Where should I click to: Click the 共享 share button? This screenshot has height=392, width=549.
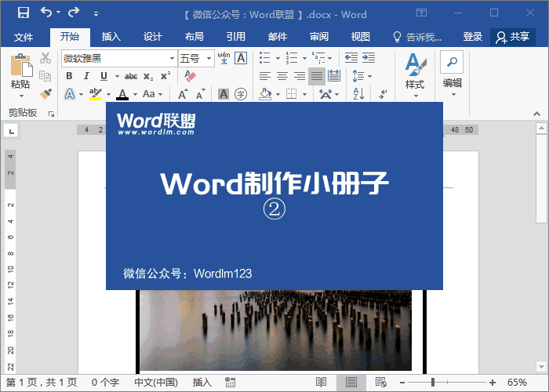pyautogui.click(x=513, y=37)
